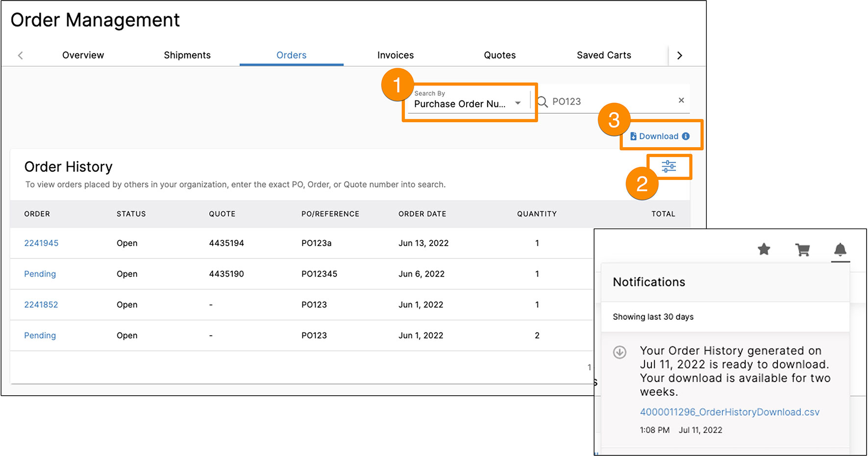Open order 2241945
This screenshot has width=868, height=456.
coord(41,243)
